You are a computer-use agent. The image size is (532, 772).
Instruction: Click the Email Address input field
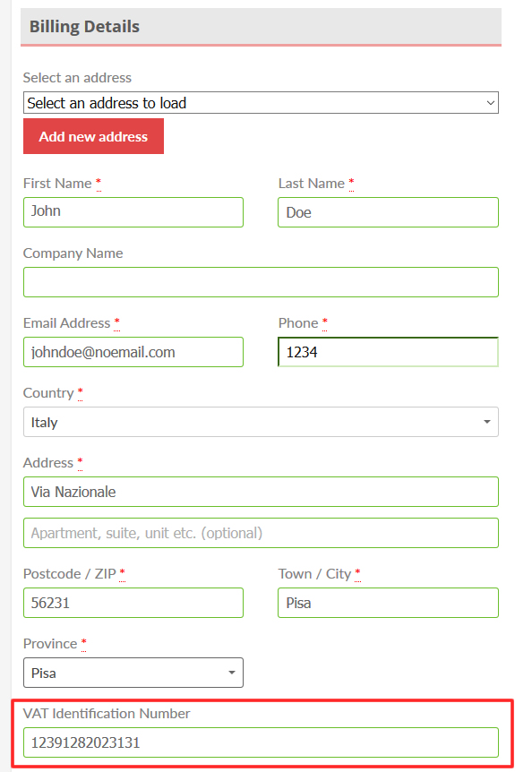pos(133,352)
